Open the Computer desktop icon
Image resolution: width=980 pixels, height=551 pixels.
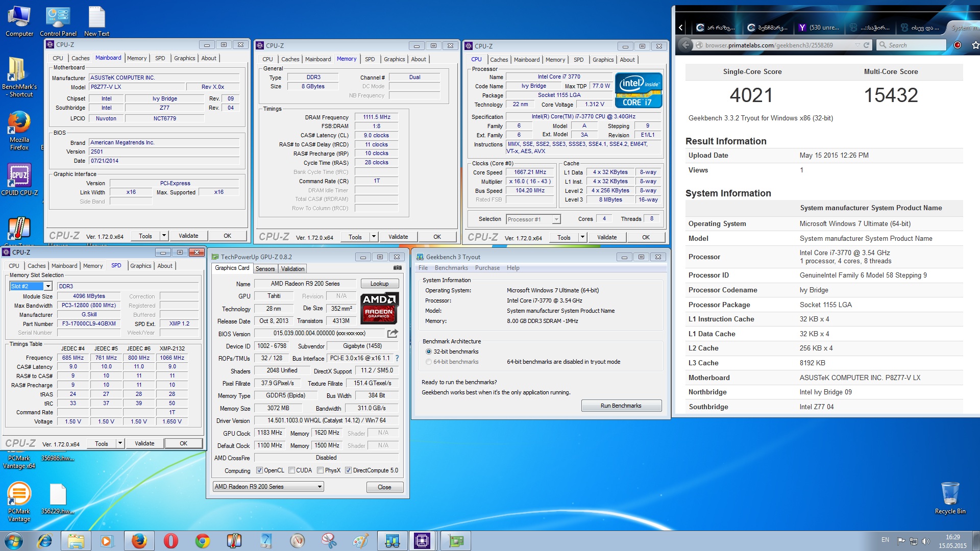[x=19, y=21]
